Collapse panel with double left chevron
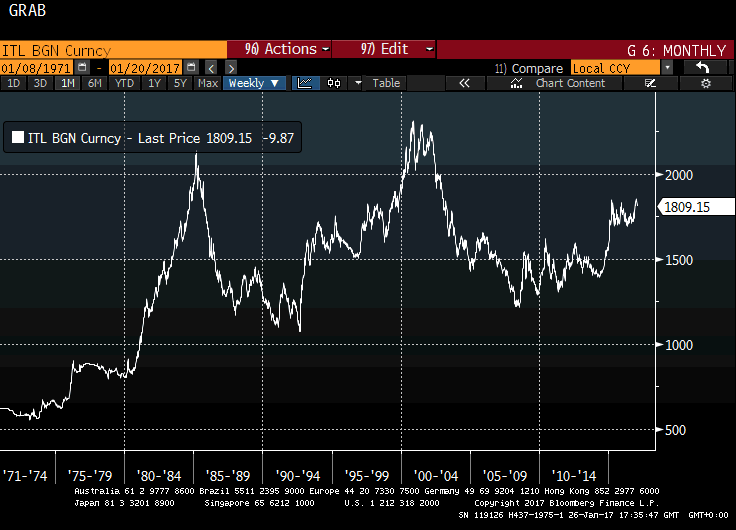Image resolution: width=736 pixels, height=530 pixels. pyautogui.click(x=464, y=83)
